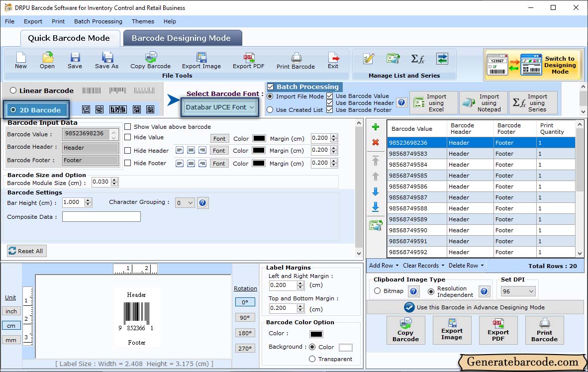Click the swap arrows icon in Manage List
The image size is (588, 372).
(x=442, y=59)
